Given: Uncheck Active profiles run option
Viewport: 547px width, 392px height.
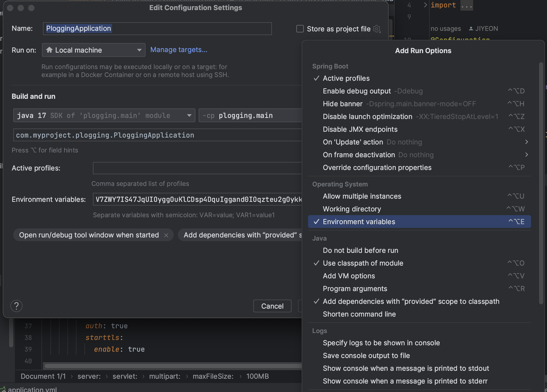Looking at the screenshot, I should 346,78.
